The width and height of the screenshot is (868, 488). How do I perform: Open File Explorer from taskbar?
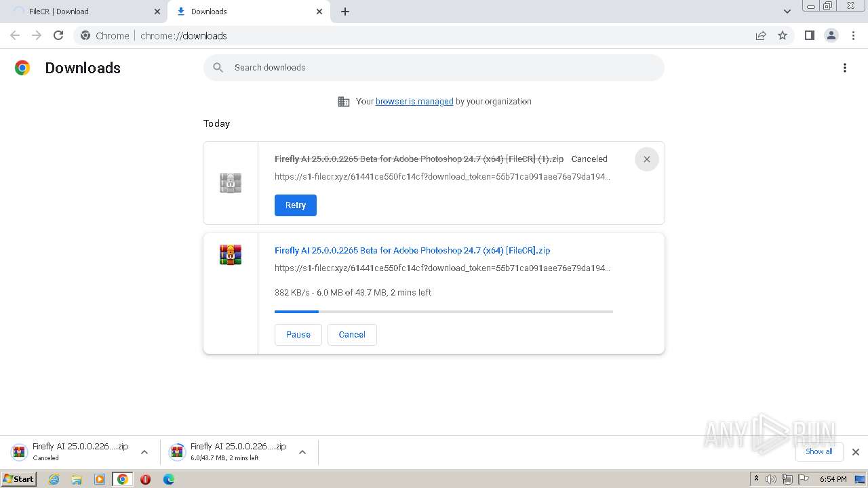pyautogui.click(x=77, y=479)
